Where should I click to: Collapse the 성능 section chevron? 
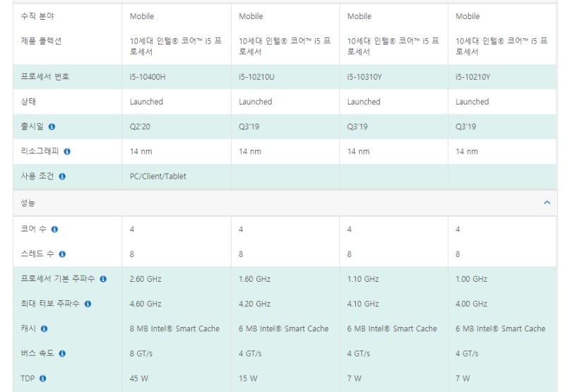pyautogui.click(x=547, y=203)
